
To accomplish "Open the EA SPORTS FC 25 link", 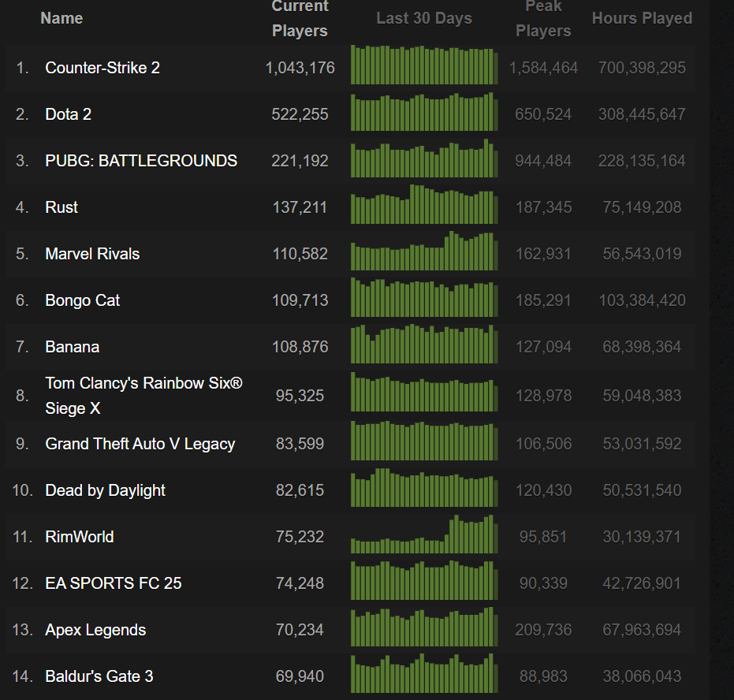I will point(114,583).
